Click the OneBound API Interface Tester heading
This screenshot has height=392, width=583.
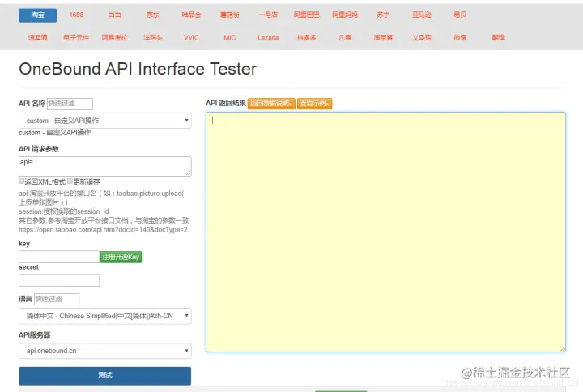tap(138, 69)
